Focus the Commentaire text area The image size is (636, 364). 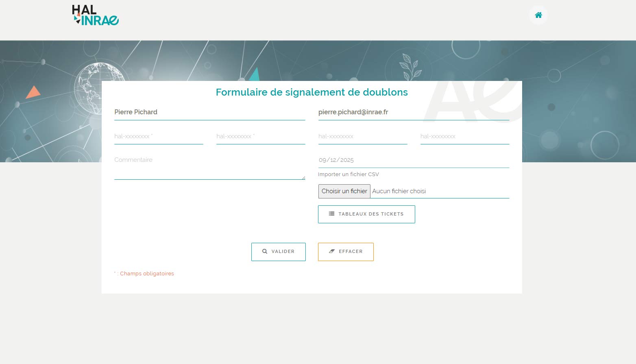click(209, 167)
